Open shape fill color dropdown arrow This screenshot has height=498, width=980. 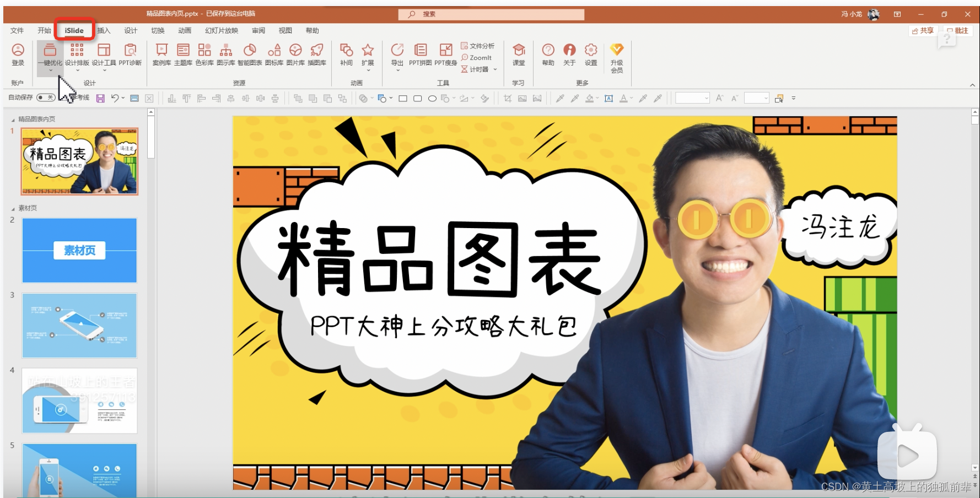597,98
